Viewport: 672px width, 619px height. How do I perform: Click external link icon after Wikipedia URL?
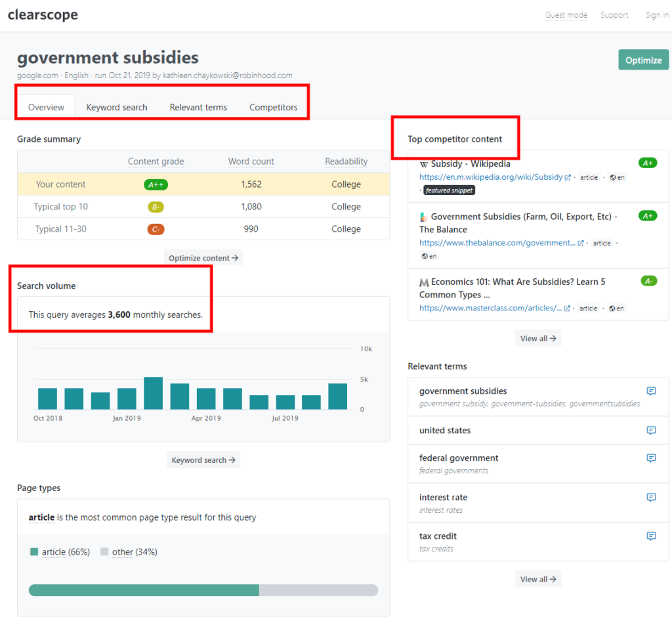pyautogui.click(x=568, y=177)
